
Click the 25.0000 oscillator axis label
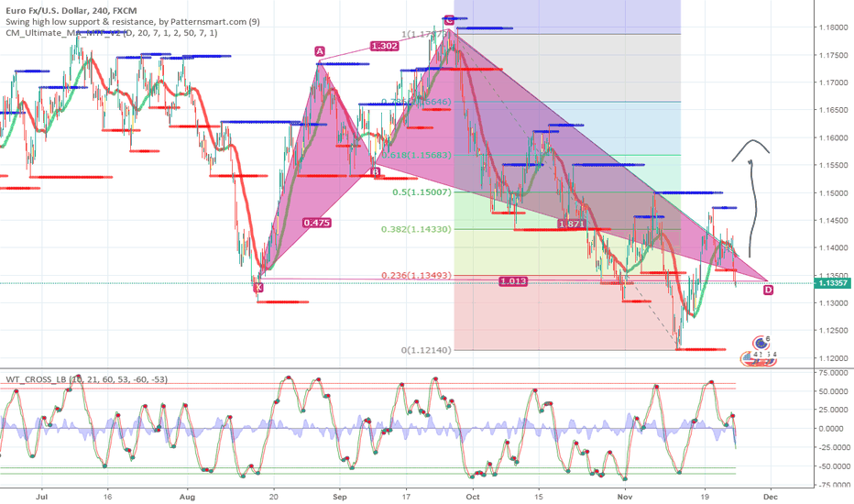(x=834, y=410)
